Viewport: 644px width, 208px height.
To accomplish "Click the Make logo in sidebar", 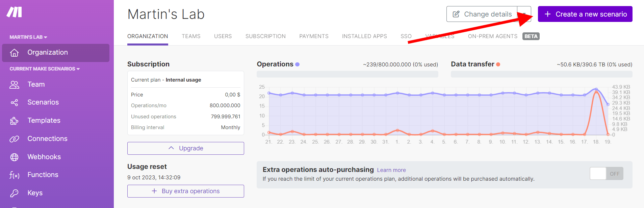I will tap(14, 12).
